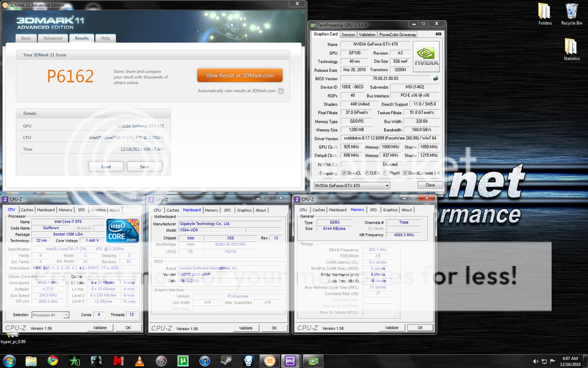This screenshot has height=368, width=588.
Task: Open uTorrent from the taskbar
Action: [x=183, y=361]
